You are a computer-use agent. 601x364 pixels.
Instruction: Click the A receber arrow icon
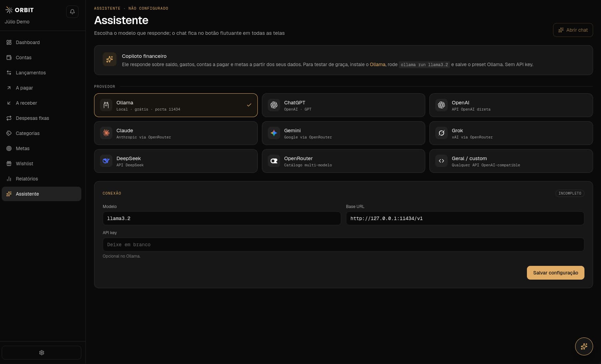9,103
